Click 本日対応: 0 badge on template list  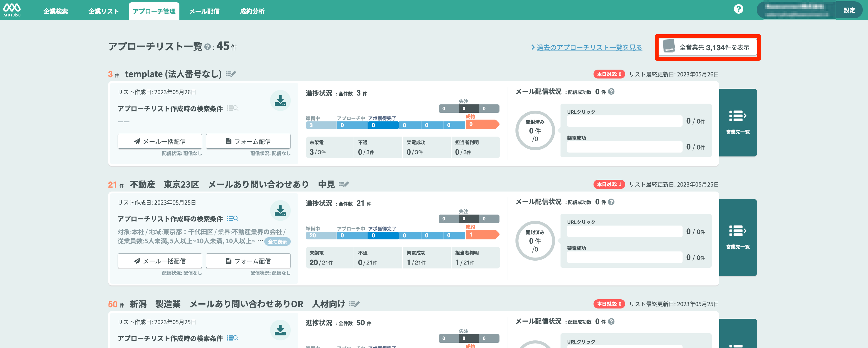609,74
